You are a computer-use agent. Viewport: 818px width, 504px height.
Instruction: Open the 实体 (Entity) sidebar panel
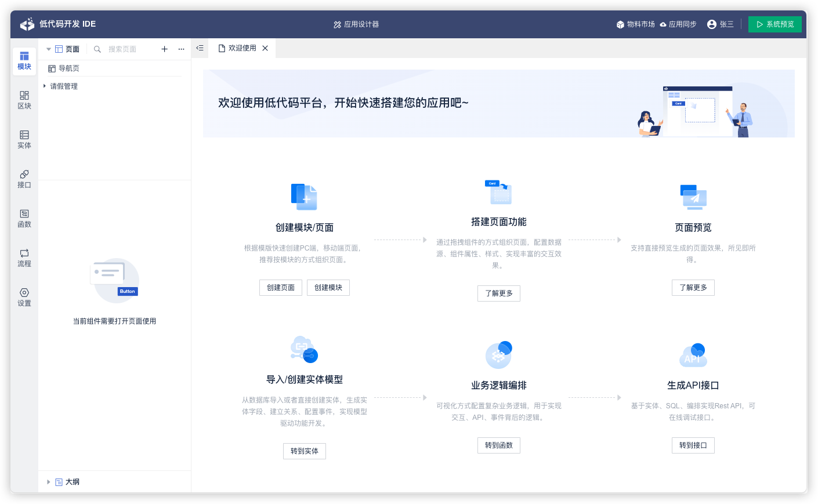[x=24, y=139]
